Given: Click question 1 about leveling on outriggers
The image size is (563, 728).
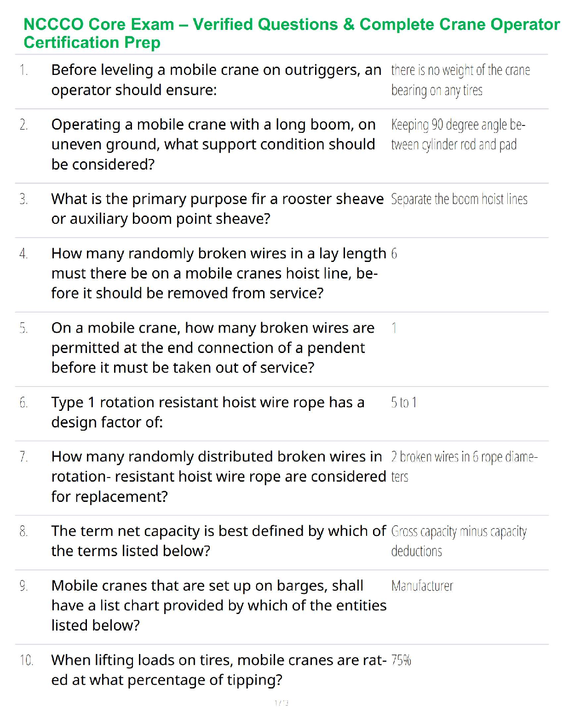Looking at the screenshot, I should click(216, 80).
